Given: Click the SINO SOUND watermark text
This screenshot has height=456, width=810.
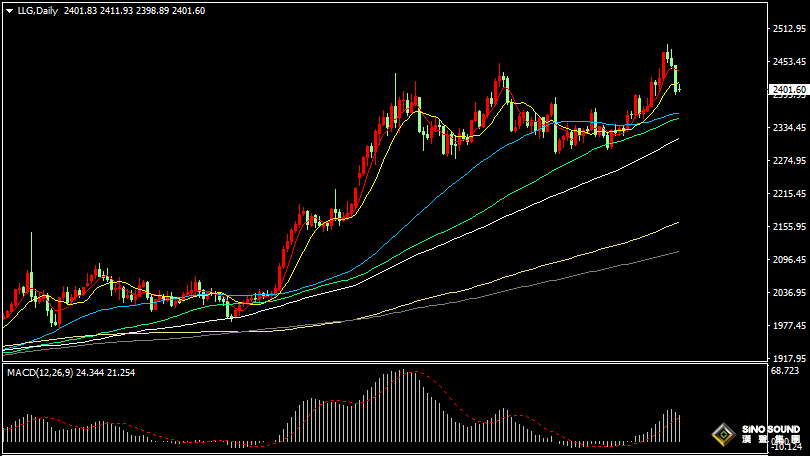Looking at the screenshot, I should (x=770, y=430).
